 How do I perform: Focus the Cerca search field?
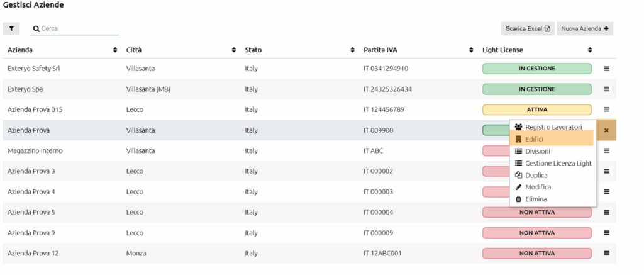point(75,29)
